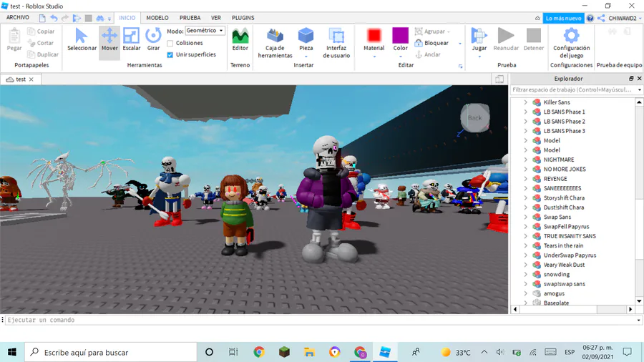Click Copiar in clipboard group
644x362 pixels.
[x=41, y=31]
